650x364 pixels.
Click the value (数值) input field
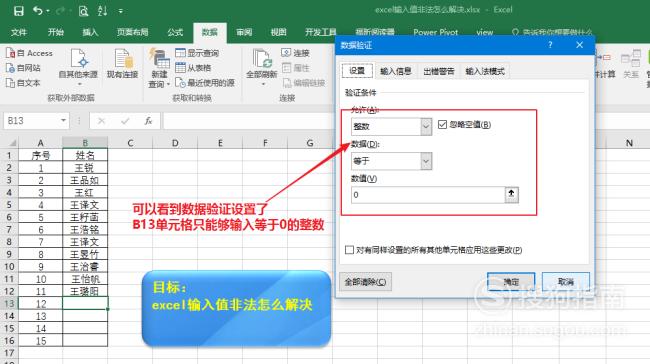[x=428, y=195]
